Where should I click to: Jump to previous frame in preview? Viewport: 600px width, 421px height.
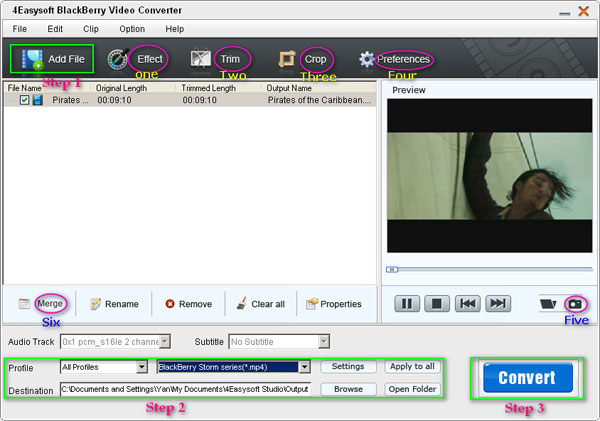pos(468,304)
